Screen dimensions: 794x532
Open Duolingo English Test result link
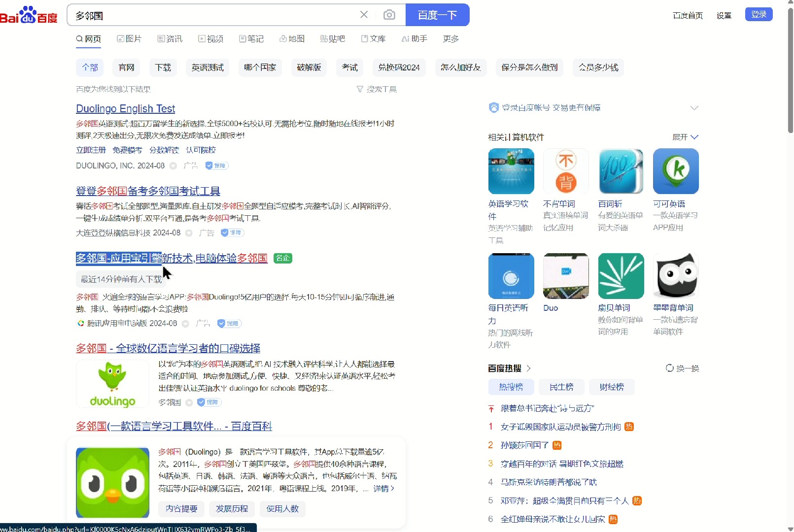click(x=126, y=108)
